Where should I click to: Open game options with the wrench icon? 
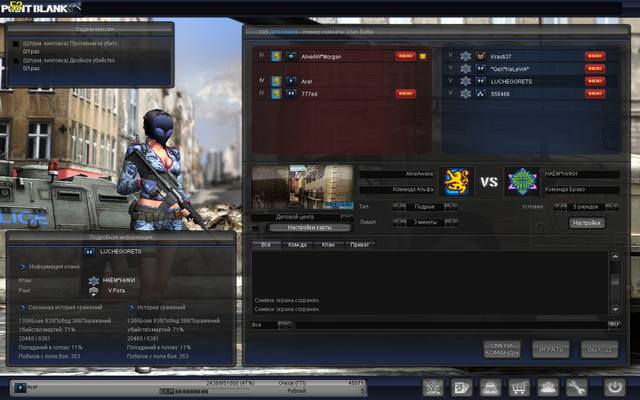coord(576,387)
